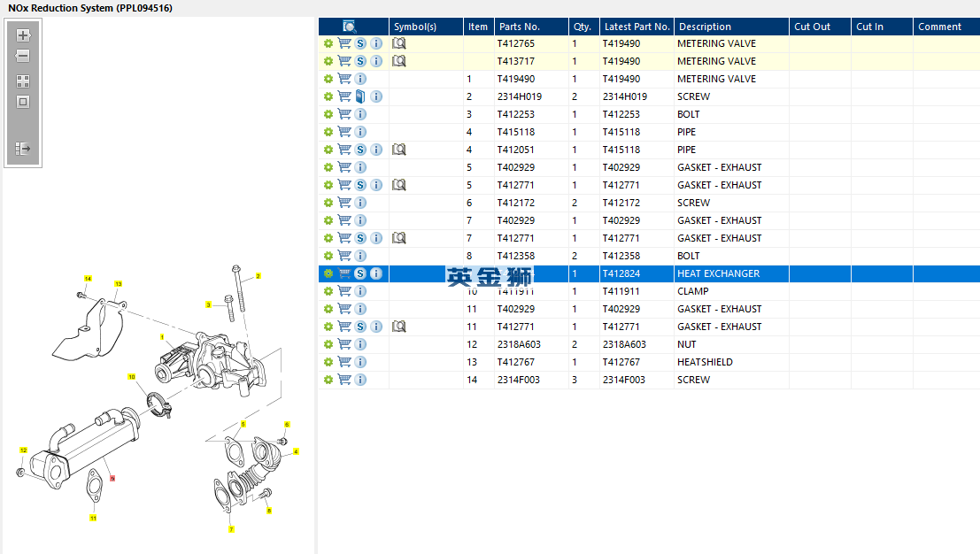
Task: Click gear icon for 2314F003 screw
Action: pyautogui.click(x=328, y=380)
